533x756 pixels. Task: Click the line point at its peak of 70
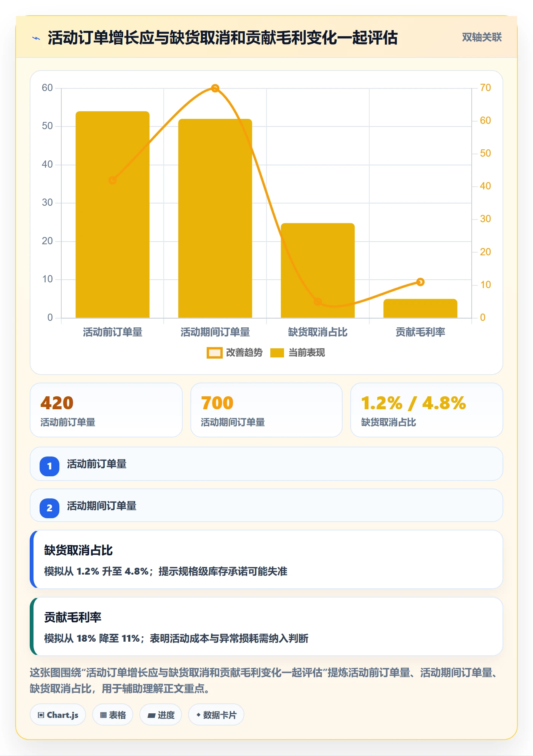coord(215,88)
